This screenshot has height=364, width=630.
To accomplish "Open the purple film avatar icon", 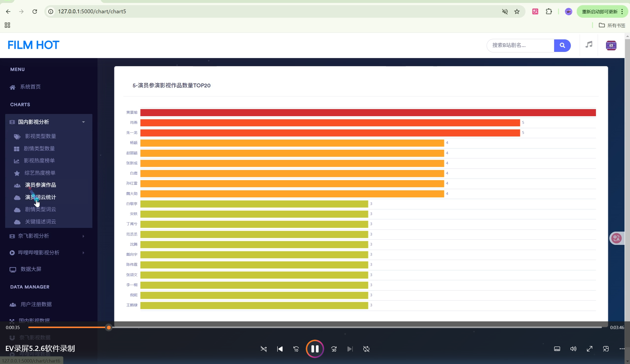I will pyautogui.click(x=611, y=46).
